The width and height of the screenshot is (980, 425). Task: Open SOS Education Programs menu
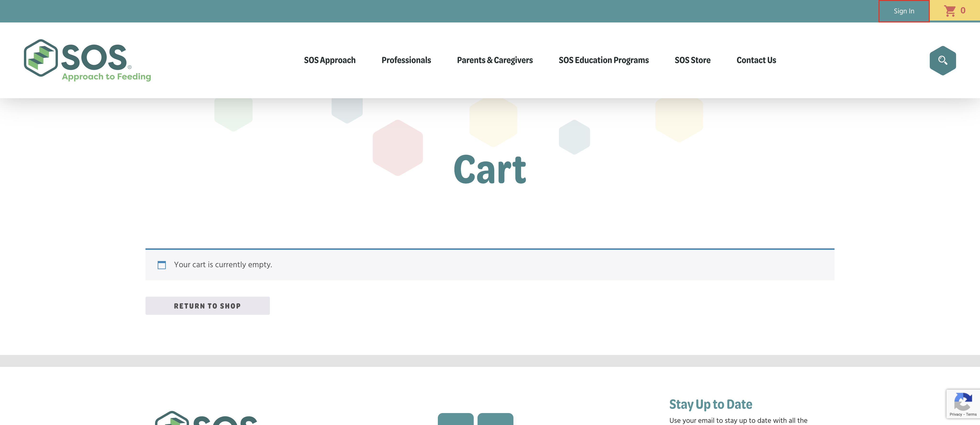603,60
